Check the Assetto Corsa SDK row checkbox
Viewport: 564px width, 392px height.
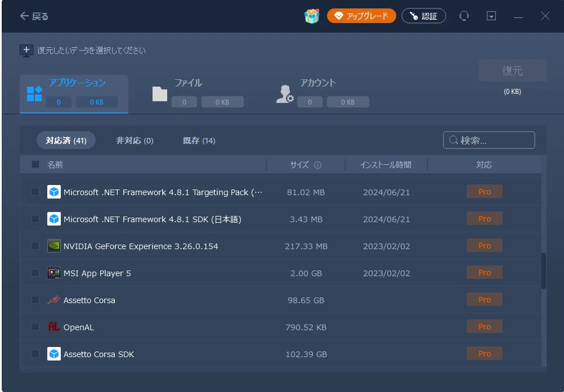pos(35,354)
